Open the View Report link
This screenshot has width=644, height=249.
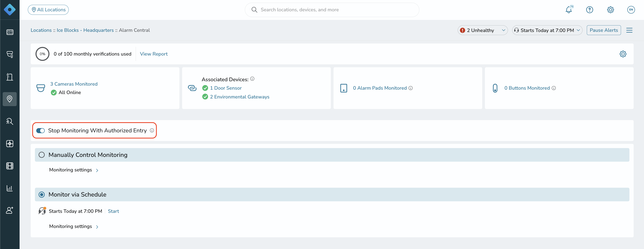(154, 54)
